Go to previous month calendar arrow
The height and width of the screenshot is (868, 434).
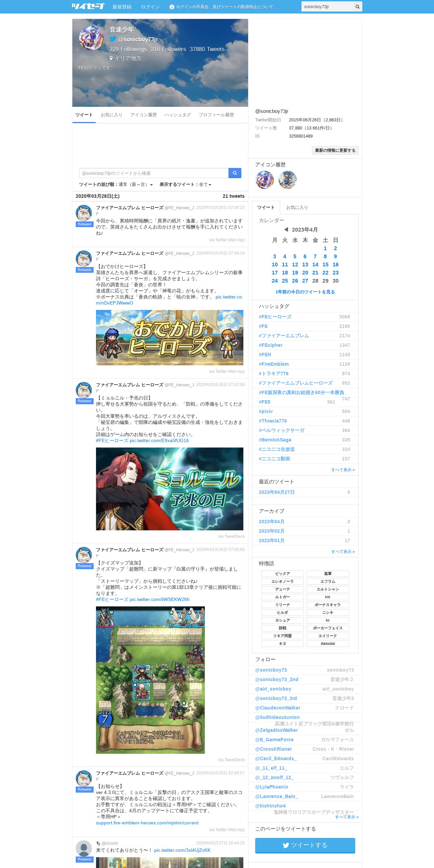tap(286, 229)
